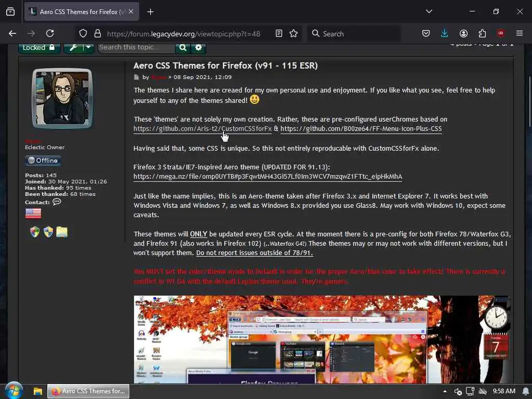Save page to Pocket icon
Image resolution: width=532 pixels, height=399 pixels.
(x=426, y=33)
